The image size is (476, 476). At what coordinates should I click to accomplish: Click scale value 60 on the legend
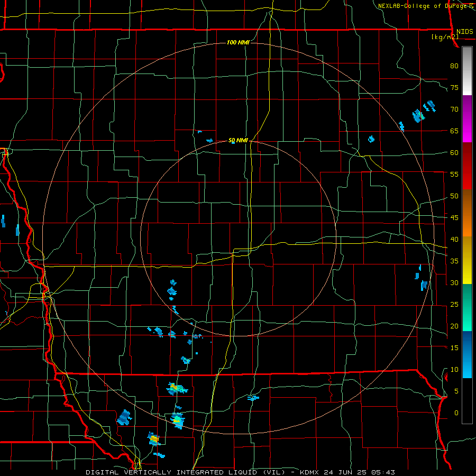(454, 153)
